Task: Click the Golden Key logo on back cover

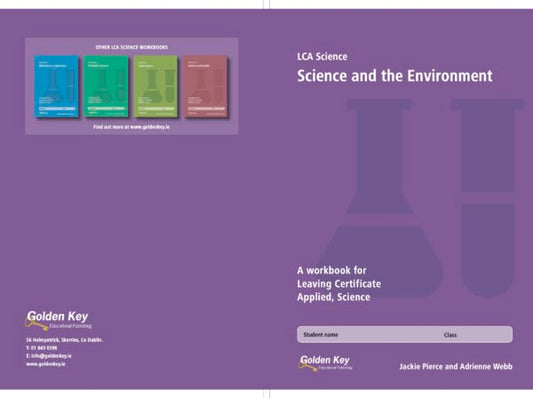Action: coord(58,321)
